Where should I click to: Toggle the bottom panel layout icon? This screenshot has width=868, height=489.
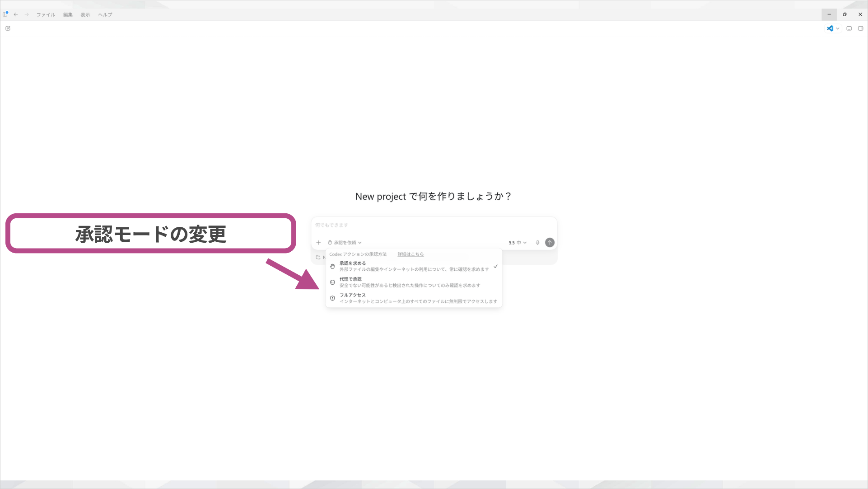click(849, 28)
